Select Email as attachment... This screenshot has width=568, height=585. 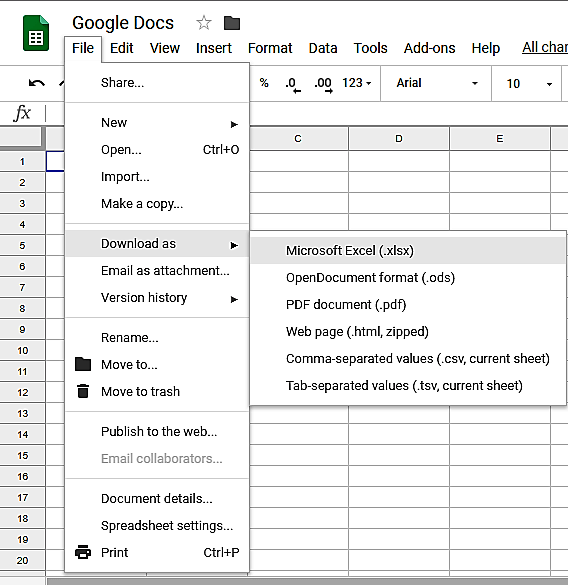click(x=157, y=270)
